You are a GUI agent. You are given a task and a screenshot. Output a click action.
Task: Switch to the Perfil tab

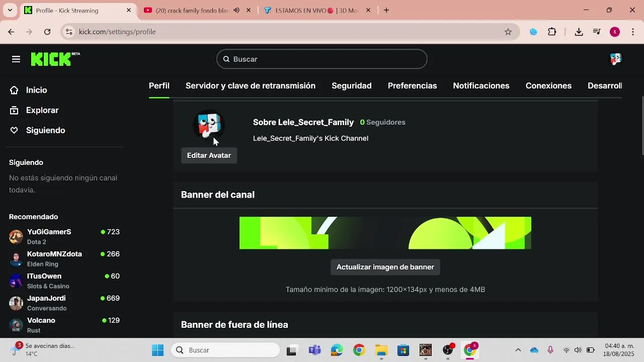pos(159,86)
